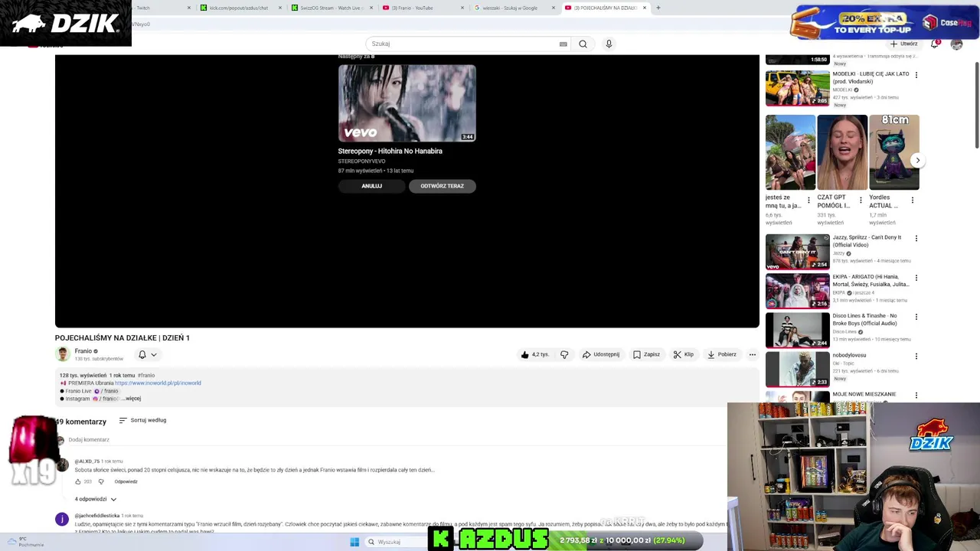Open weather widget on the taskbar
The width and height of the screenshot is (980, 551).
tap(24, 542)
